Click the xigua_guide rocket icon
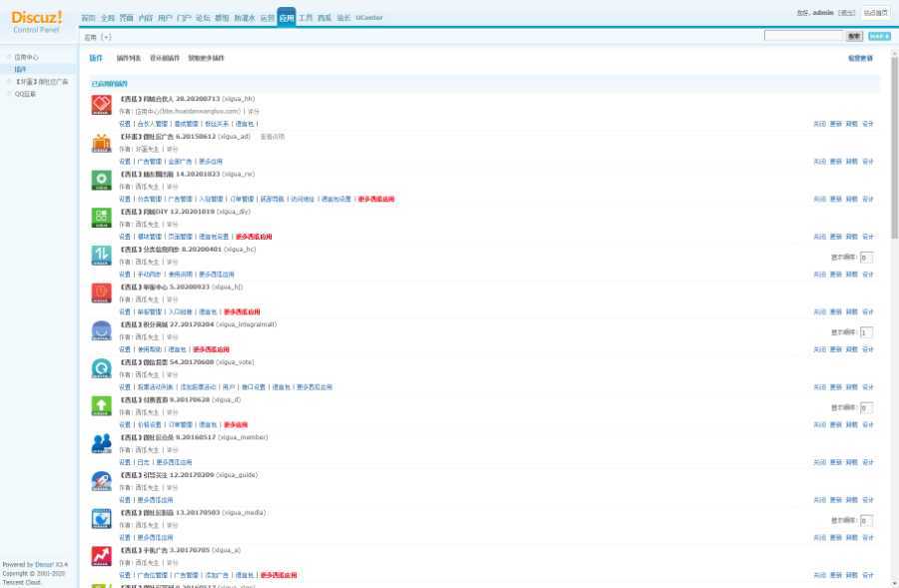This screenshot has width=899, height=588. click(101, 481)
